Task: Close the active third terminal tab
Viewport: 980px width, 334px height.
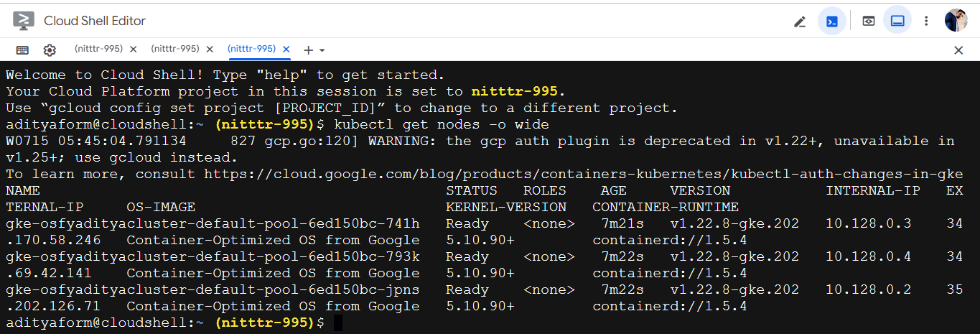Action: pyautogui.click(x=286, y=50)
